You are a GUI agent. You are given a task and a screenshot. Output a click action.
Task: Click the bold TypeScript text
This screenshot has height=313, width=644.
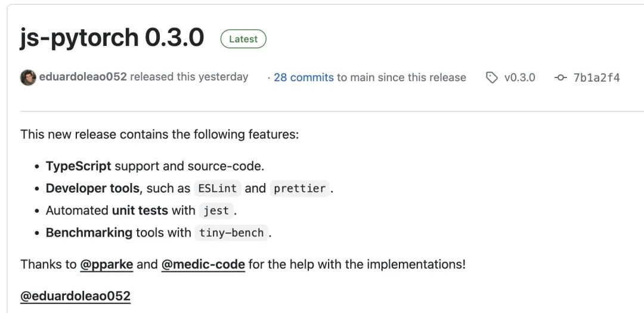[x=79, y=166]
